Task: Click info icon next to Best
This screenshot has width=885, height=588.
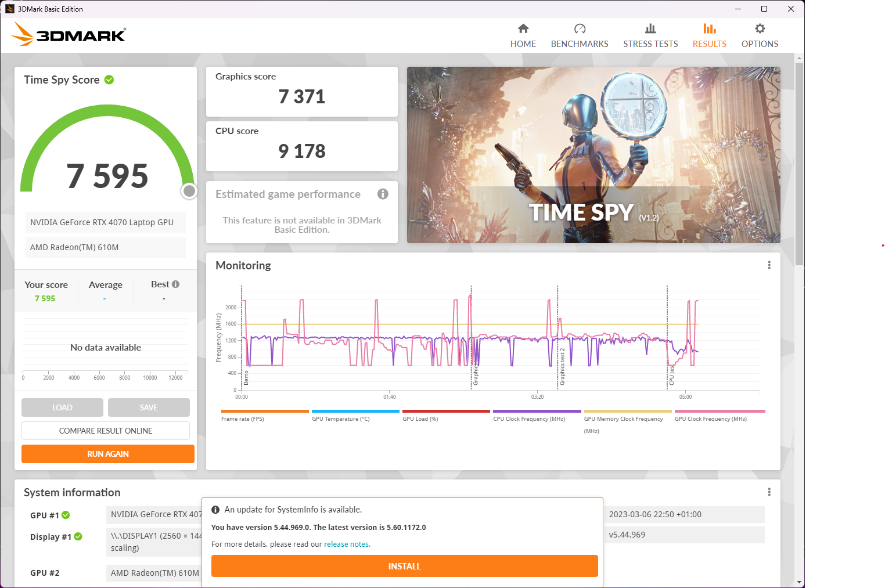Action: tap(175, 284)
